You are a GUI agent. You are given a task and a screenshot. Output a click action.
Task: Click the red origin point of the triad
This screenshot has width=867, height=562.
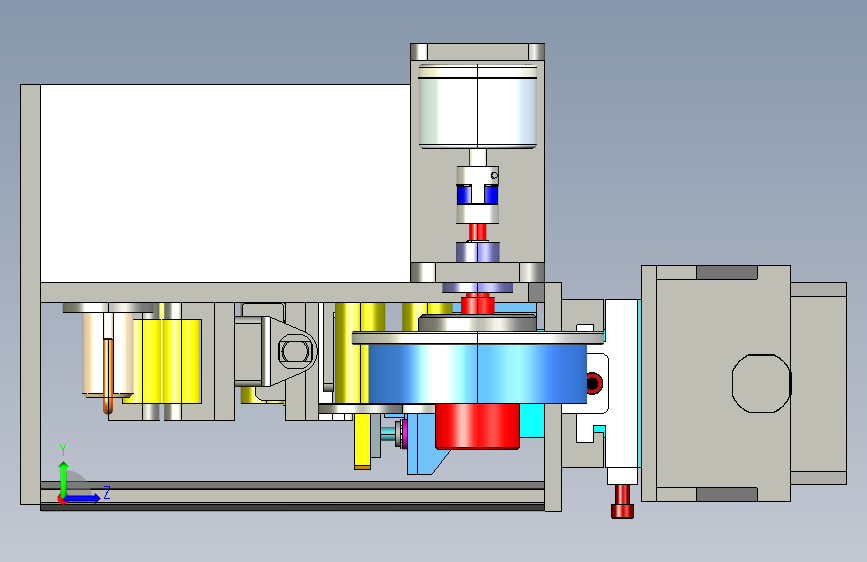point(62,499)
